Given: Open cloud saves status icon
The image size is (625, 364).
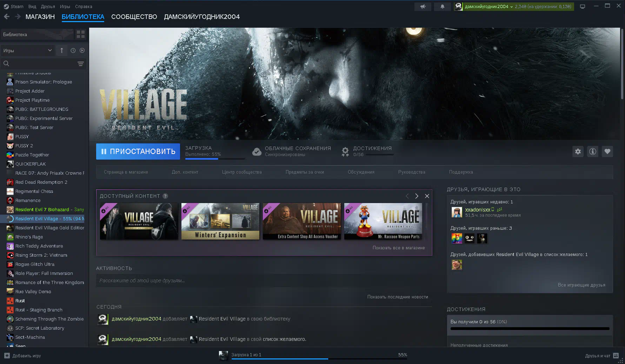Looking at the screenshot, I should 257,151.
